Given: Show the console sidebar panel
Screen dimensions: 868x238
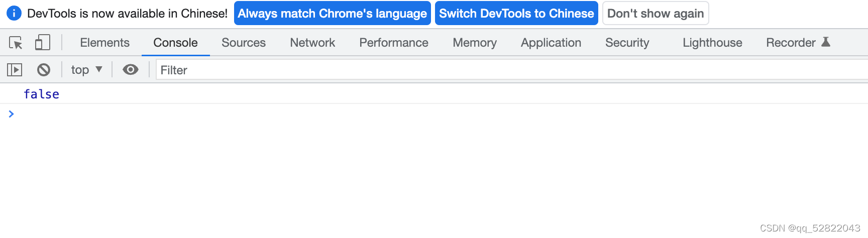Looking at the screenshot, I should [x=15, y=70].
